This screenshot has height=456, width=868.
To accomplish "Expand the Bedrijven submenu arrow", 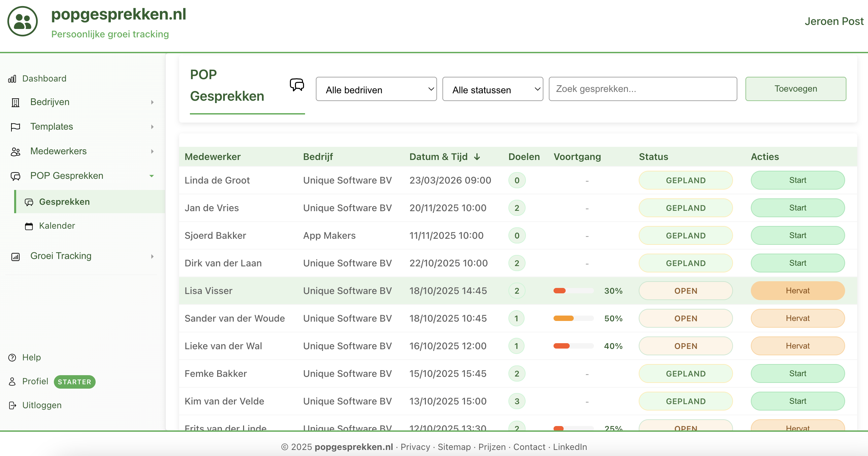I will (152, 102).
